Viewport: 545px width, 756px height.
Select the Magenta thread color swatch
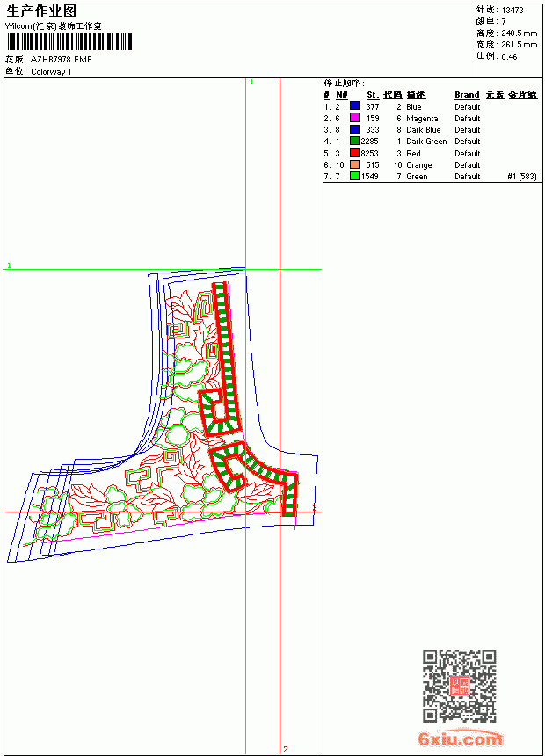(354, 118)
